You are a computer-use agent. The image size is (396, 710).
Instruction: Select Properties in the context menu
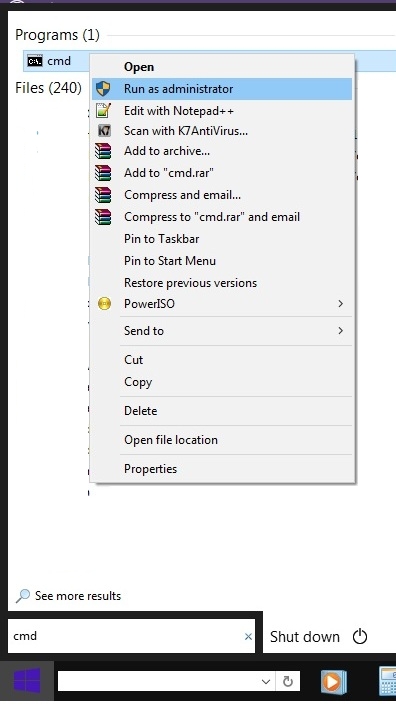pyautogui.click(x=151, y=469)
